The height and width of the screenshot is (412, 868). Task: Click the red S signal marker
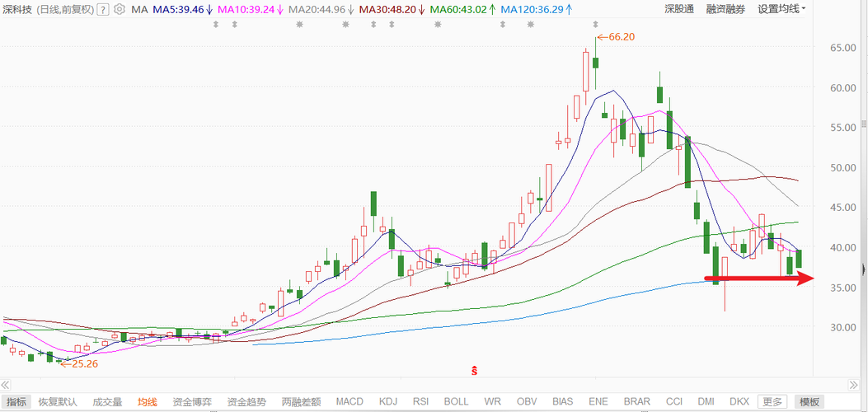click(474, 371)
